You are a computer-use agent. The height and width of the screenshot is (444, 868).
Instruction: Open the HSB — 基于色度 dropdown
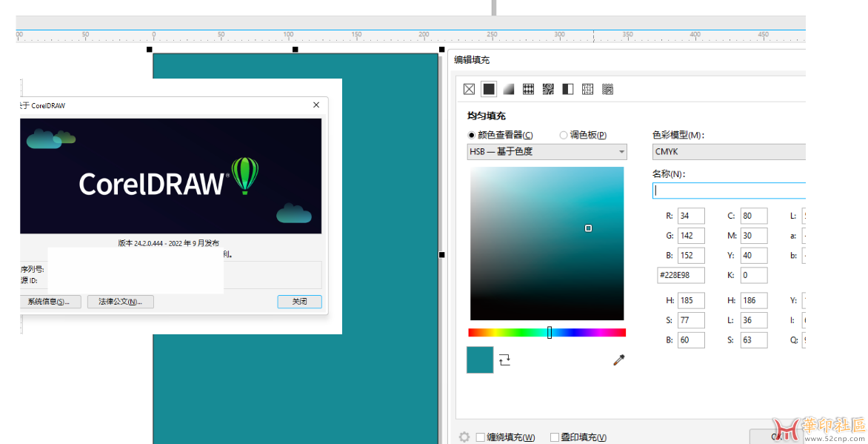tap(547, 152)
